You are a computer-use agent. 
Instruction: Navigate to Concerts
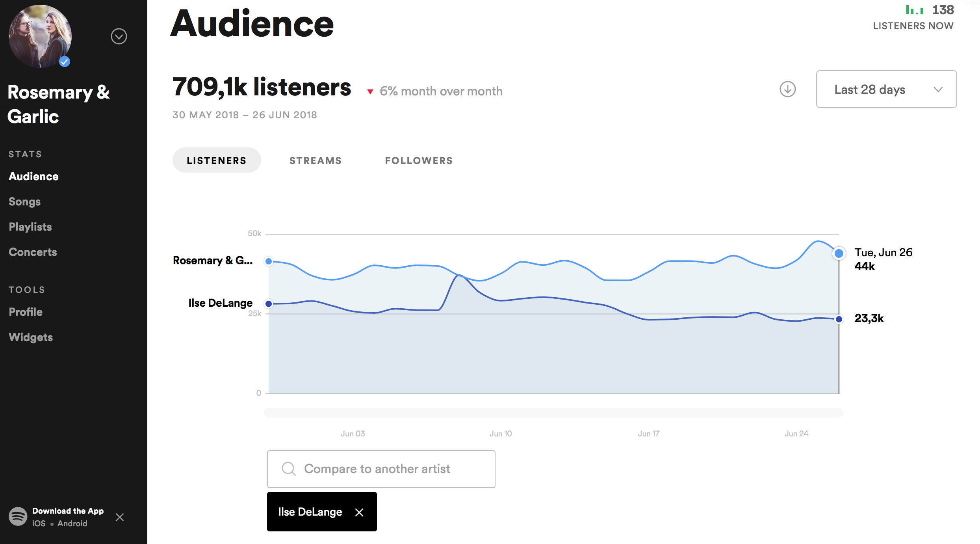[33, 252]
